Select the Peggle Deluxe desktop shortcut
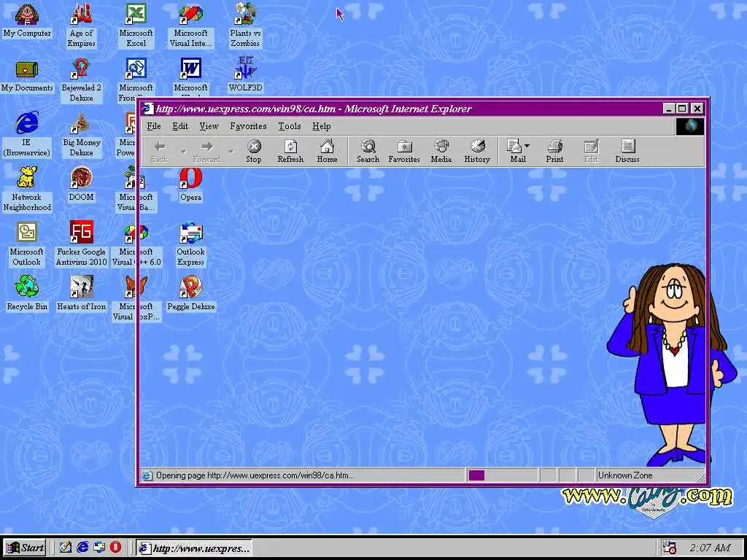 point(190,295)
